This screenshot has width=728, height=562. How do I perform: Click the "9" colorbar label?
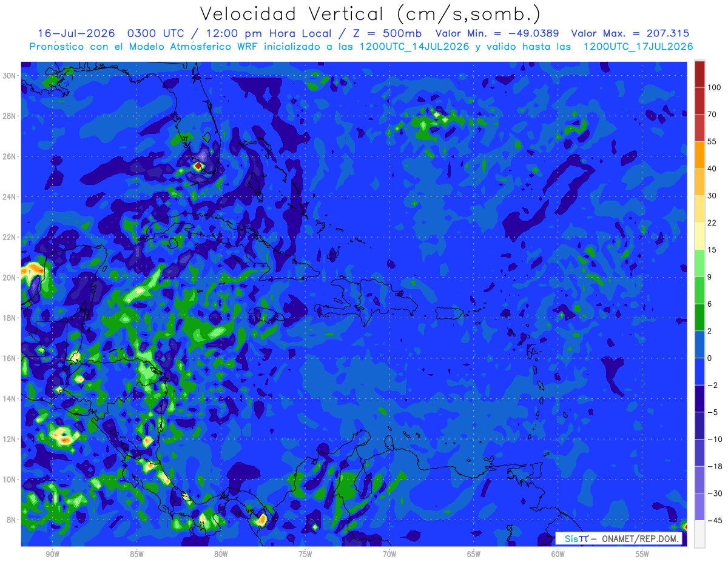point(710,277)
